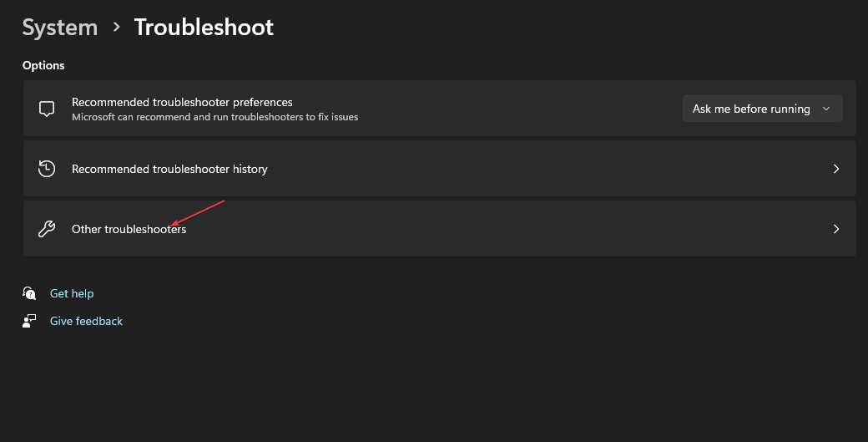This screenshot has width=868, height=442.
Task: Go back to System in the breadcrumb
Action: pyautogui.click(x=59, y=28)
